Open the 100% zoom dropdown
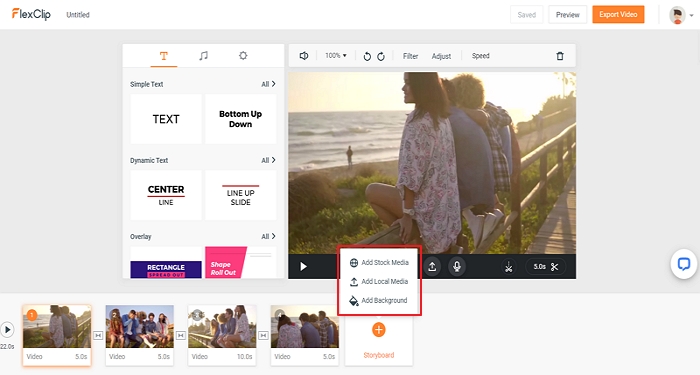 click(x=336, y=56)
